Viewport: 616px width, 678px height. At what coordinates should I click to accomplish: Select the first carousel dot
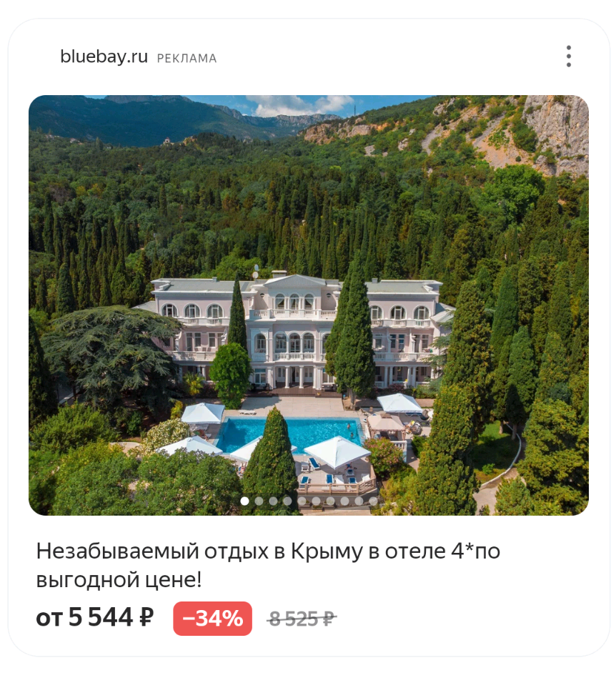click(x=244, y=501)
